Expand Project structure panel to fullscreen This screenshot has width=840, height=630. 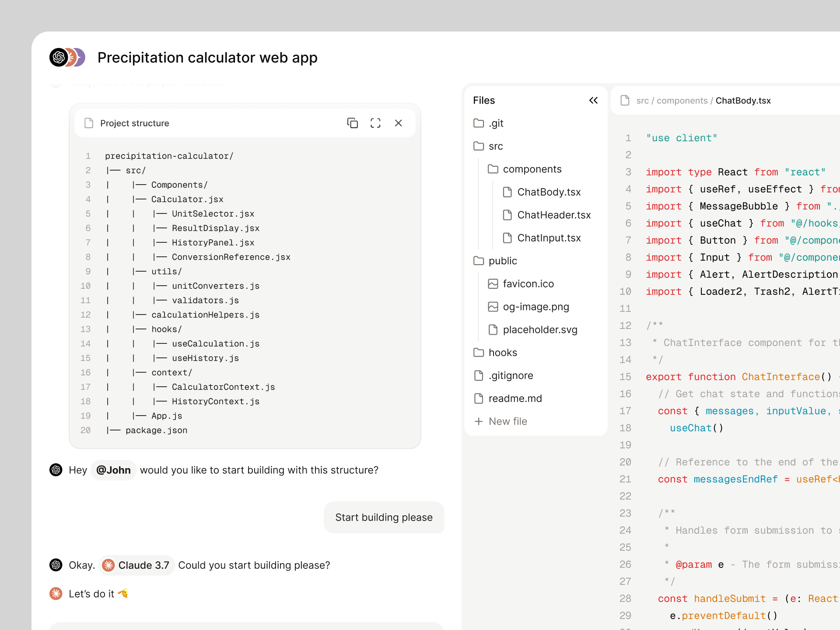[375, 123]
